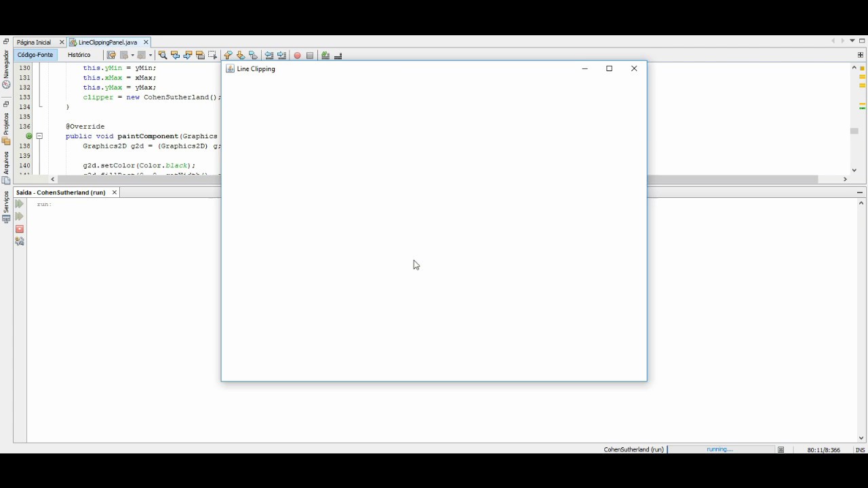Click editor horizontal scrollbar right arrow

[x=845, y=179]
